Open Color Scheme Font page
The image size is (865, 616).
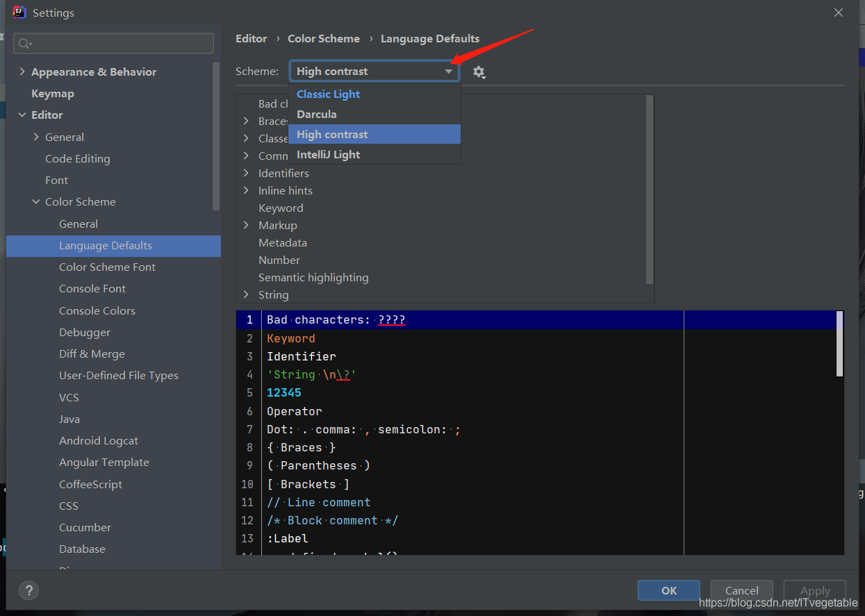click(108, 267)
